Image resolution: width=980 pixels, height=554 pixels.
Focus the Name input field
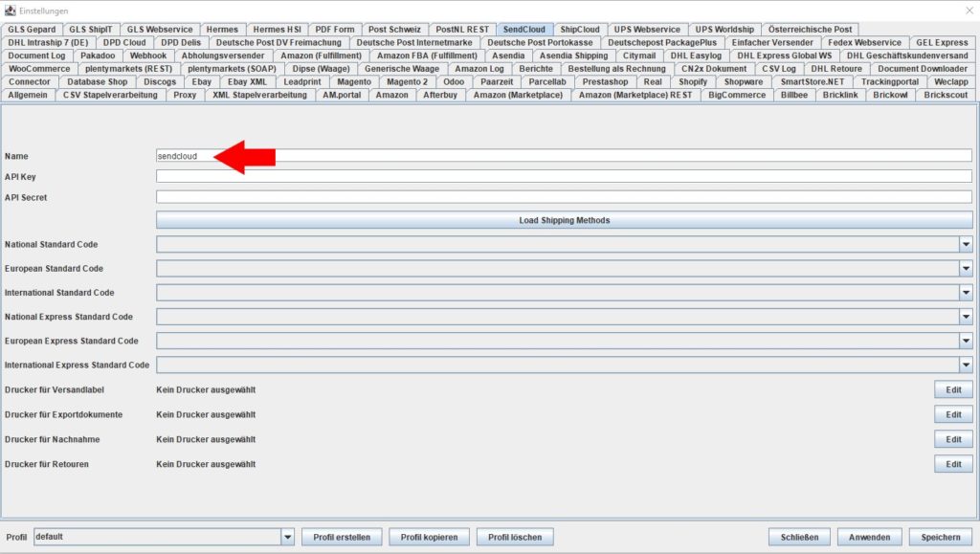pos(565,156)
